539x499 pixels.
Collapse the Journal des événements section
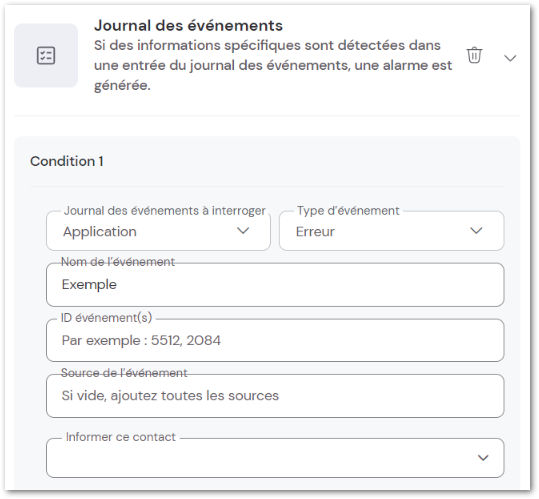click(x=510, y=58)
